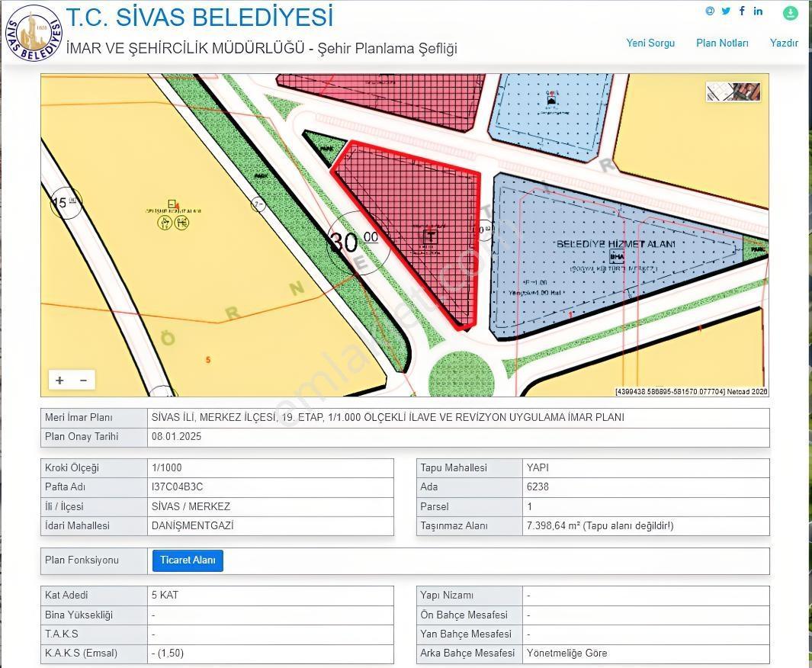Select the Pafta Adı value I37C04B3C

click(177, 487)
